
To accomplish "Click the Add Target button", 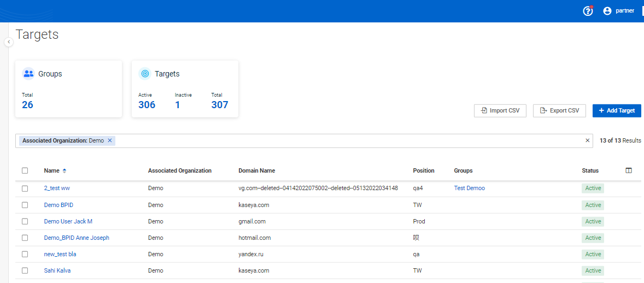I will 617,110.
